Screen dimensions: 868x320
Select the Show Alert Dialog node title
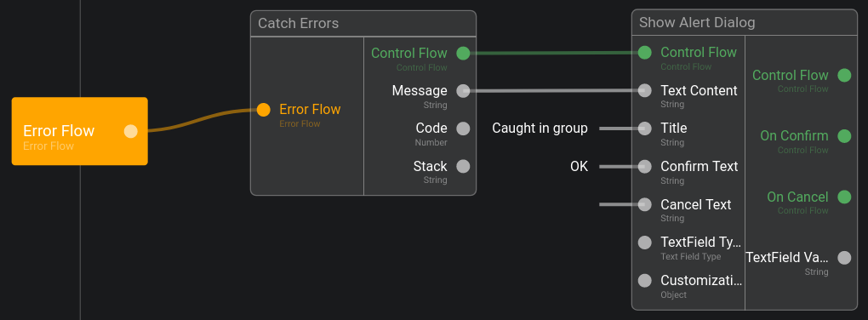[x=697, y=23]
